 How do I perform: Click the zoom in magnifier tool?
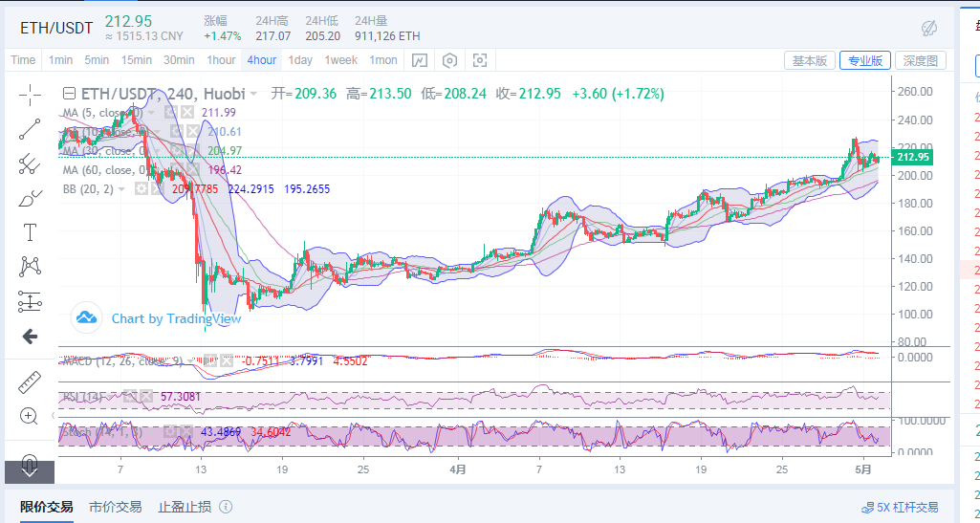(30, 416)
